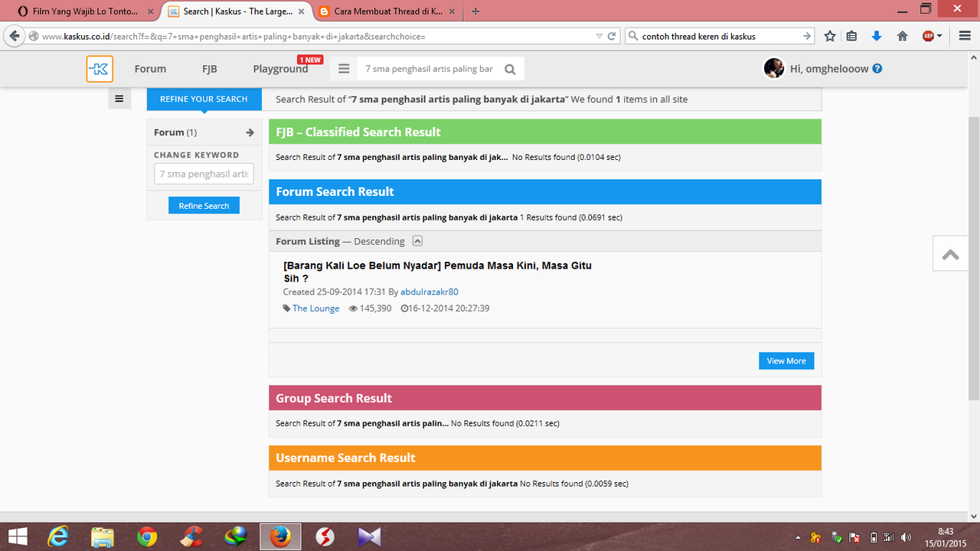
Task: Click the Refine Search button
Action: [204, 206]
